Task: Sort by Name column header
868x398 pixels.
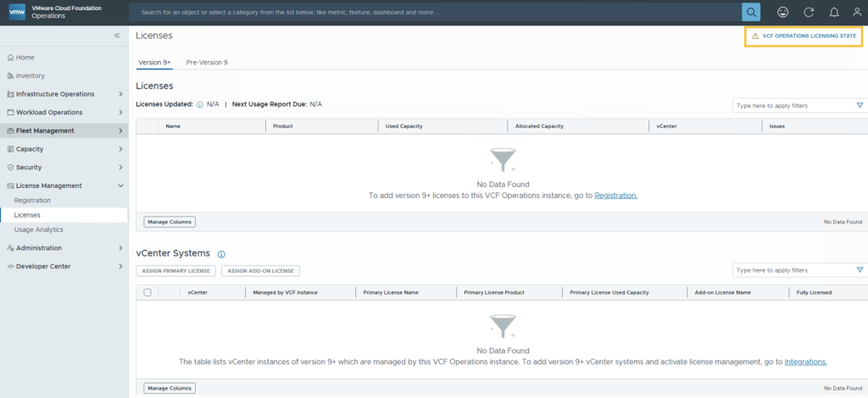Action: tap(173, 126)
